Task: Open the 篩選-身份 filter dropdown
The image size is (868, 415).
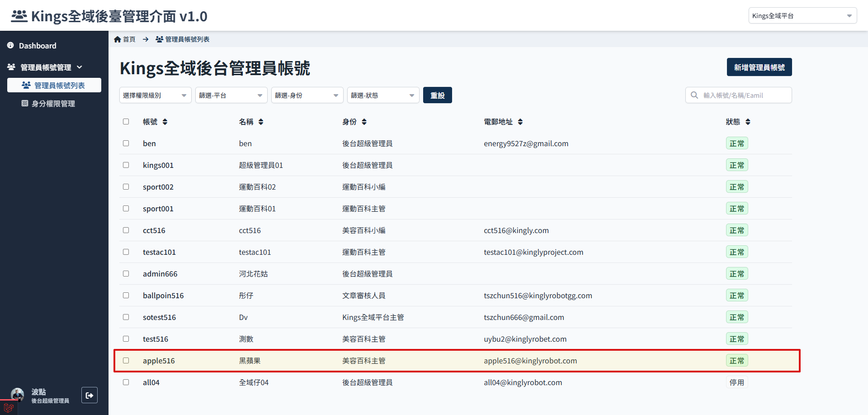Action: [307, 95]
